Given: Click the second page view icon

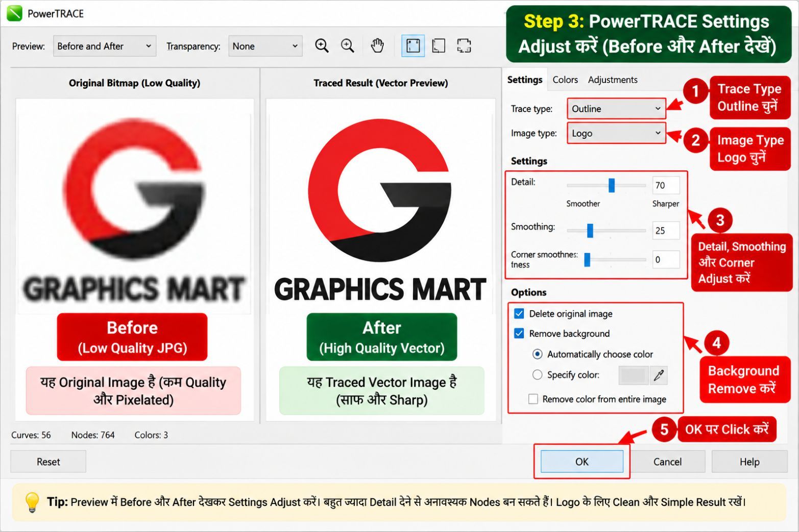Looking at the screenshot, I should click(439, 46).
